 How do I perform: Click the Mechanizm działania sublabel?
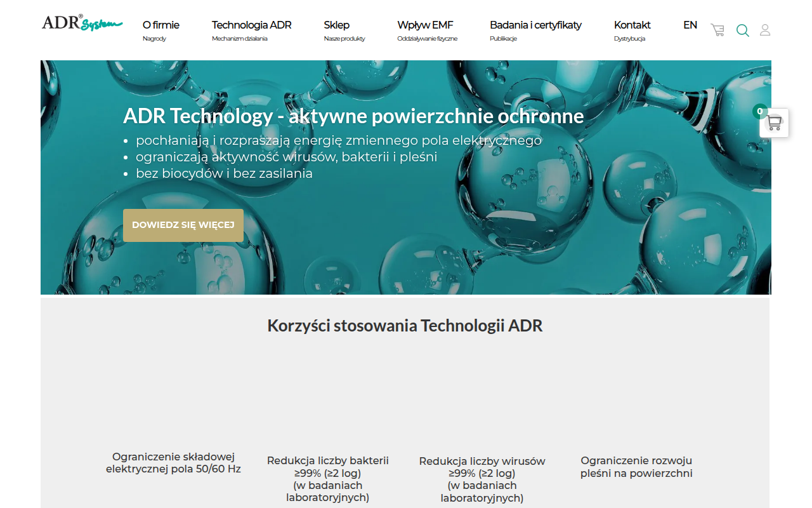click(x=240, y=39)
